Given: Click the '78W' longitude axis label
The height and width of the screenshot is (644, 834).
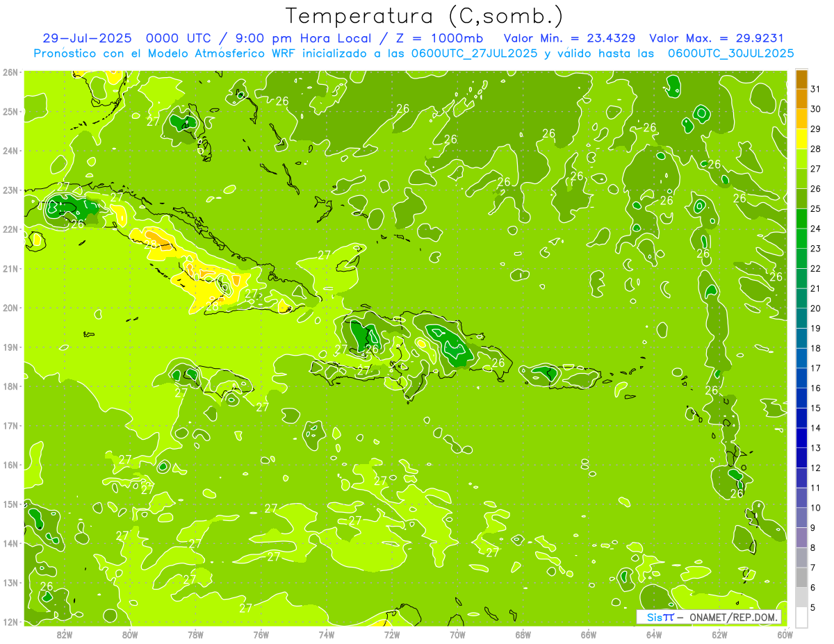Looking at the screenshot, I should coord(195,634).
